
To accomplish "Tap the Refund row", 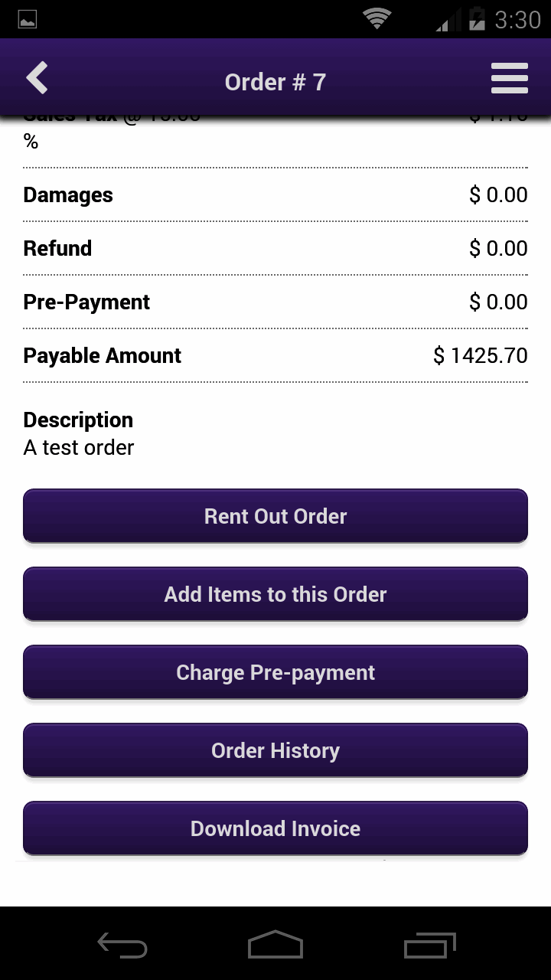I will click(275, 248).
